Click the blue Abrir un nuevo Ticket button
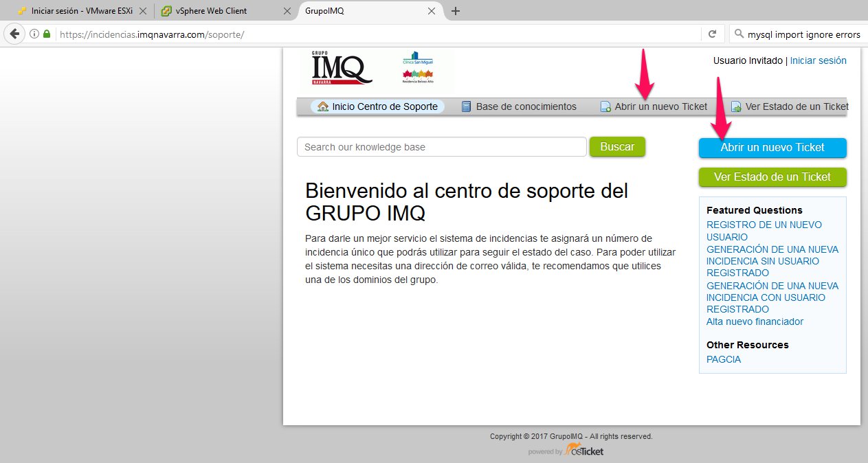Screen dimensions: 868x463 click(x=772, y=148)
